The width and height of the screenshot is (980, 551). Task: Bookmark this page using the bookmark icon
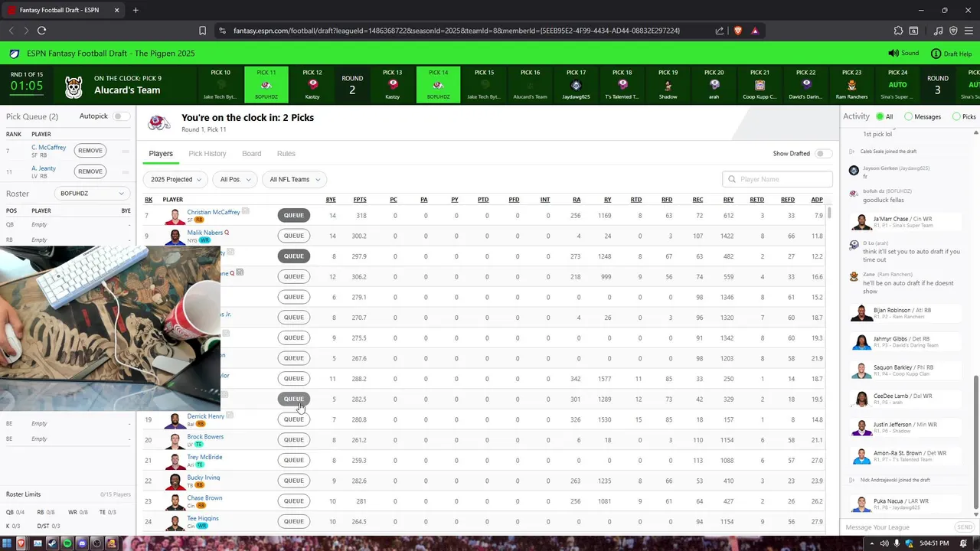point(202,31)
